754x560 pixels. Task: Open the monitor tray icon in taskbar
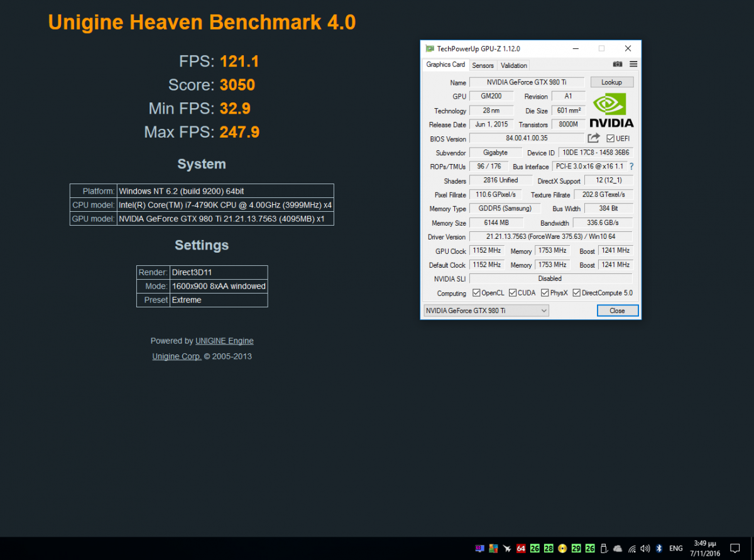coord(480,548)
